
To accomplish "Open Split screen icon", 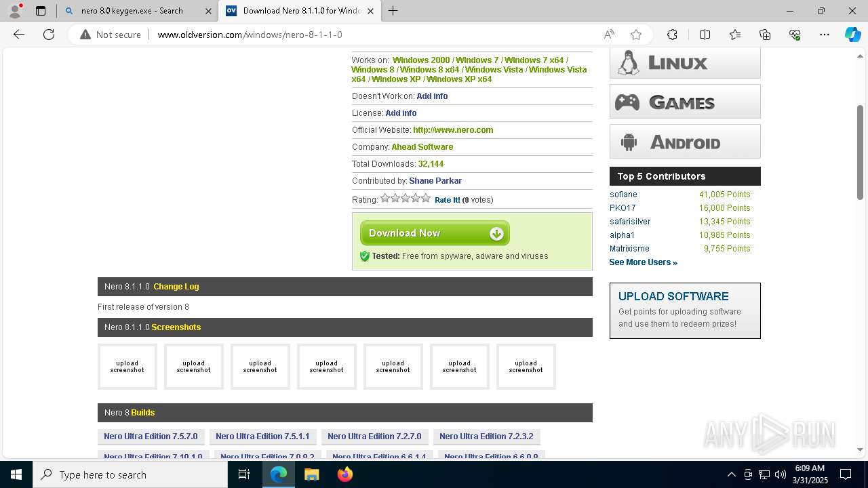I will 705,35.
